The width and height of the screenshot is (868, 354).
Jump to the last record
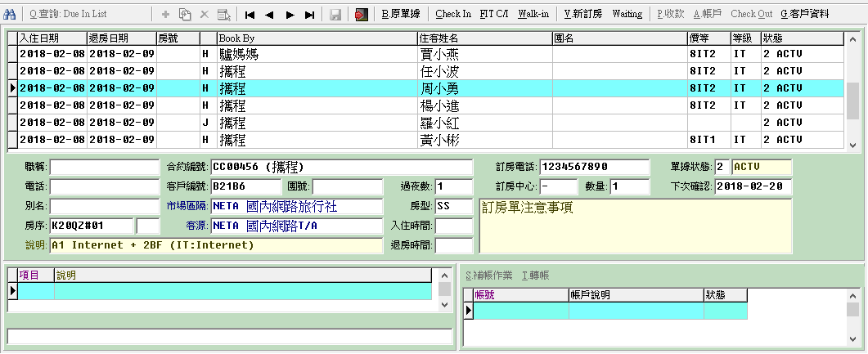tap(309, 14)
